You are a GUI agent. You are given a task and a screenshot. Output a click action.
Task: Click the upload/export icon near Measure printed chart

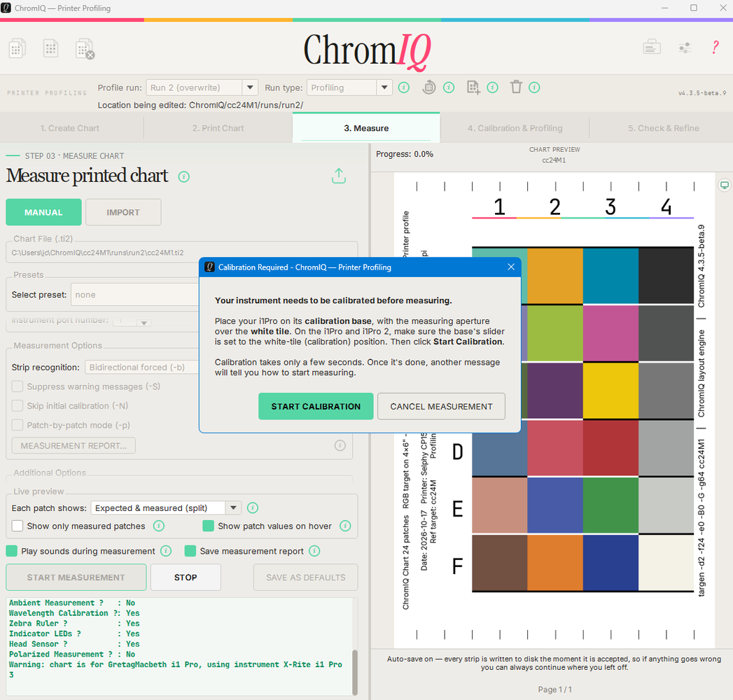(339, 176)
